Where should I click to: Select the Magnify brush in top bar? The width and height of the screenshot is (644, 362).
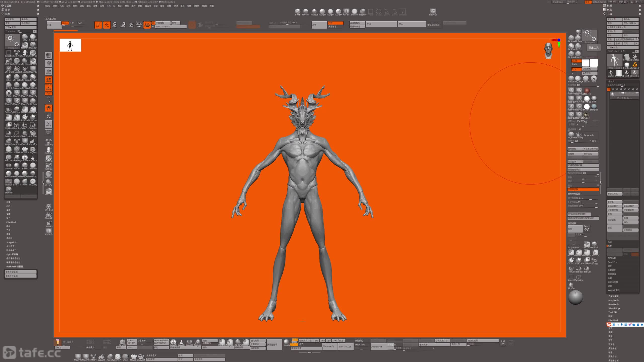pos(363,12)
